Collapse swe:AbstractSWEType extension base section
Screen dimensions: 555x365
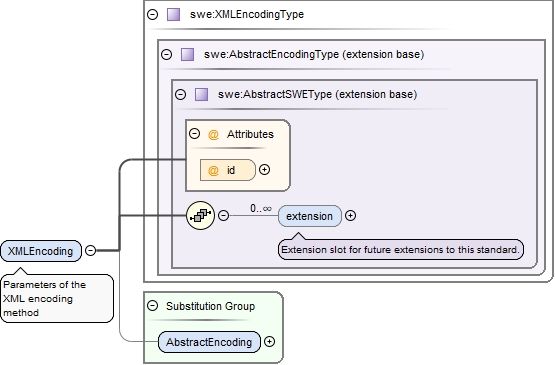click(181, 95)
